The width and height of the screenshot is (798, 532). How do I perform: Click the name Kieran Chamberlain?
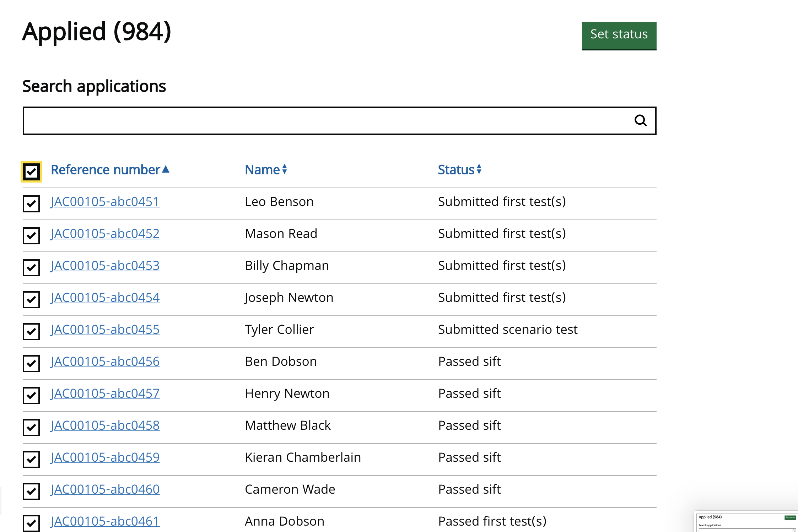[303, 457]
